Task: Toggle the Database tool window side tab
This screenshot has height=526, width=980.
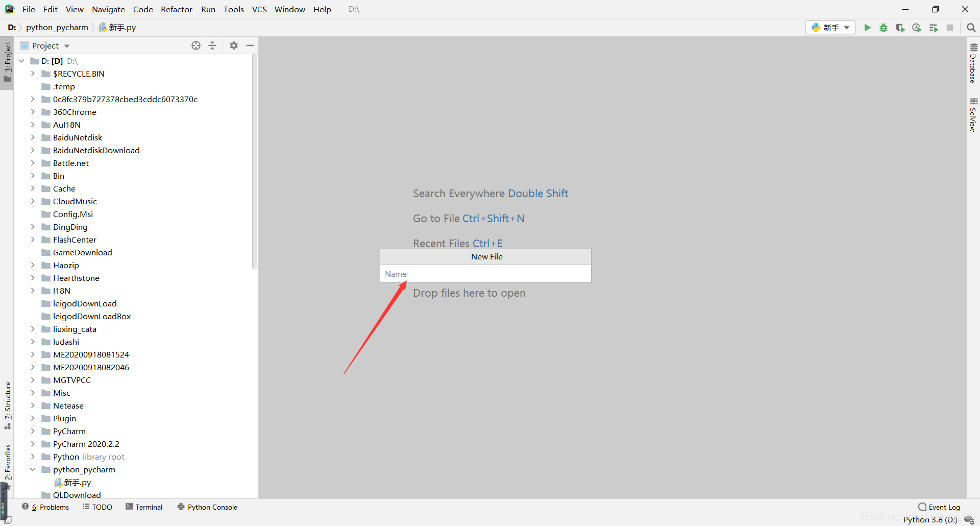Action: (973, 63)
